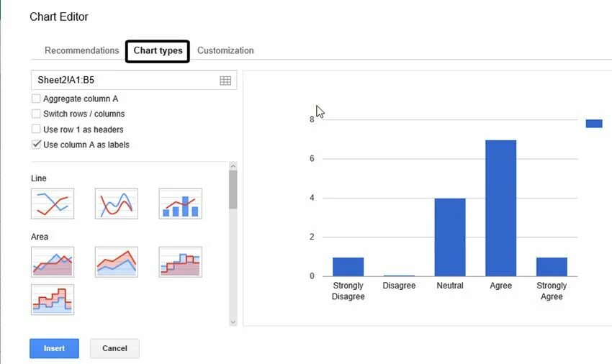Choose the stacked area chart icon

click(x=117, y=262)
